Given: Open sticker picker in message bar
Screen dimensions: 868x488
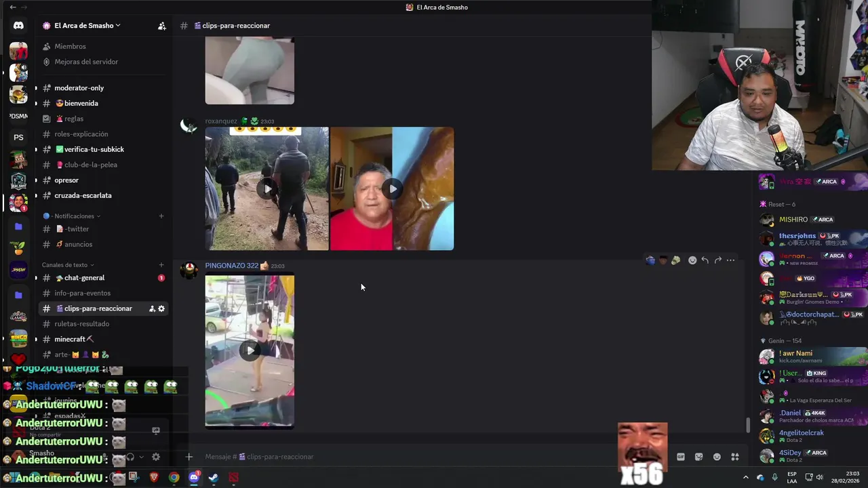Looking at the screenshot, I should coord(699,457).
